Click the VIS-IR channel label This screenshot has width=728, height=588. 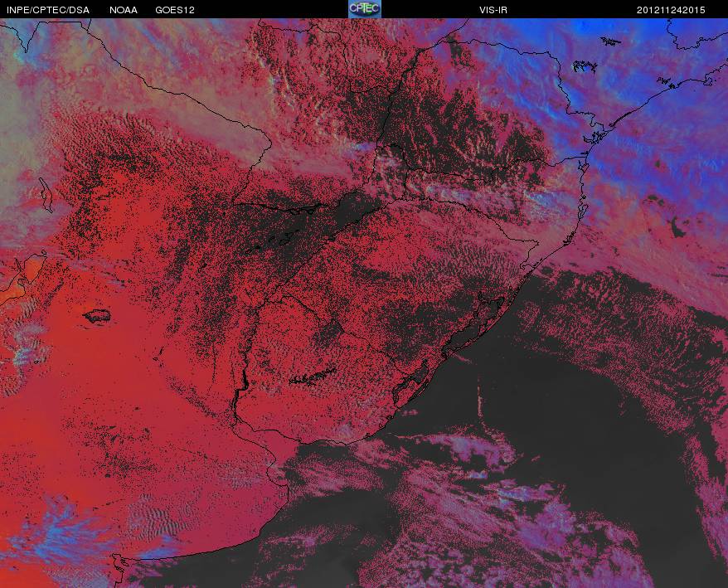pos(493,10)
